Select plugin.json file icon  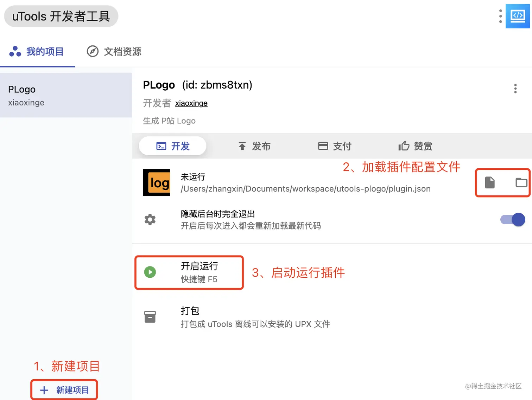coord(490,182)
